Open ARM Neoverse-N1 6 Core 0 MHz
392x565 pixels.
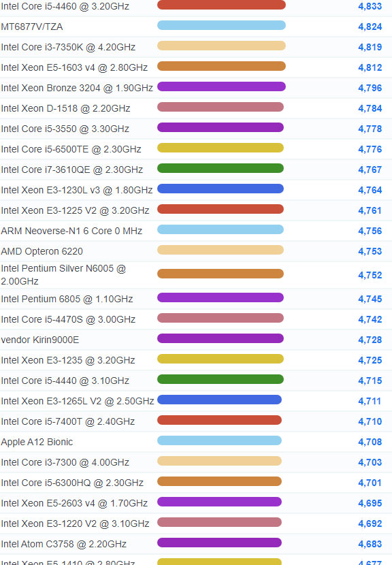71,231
